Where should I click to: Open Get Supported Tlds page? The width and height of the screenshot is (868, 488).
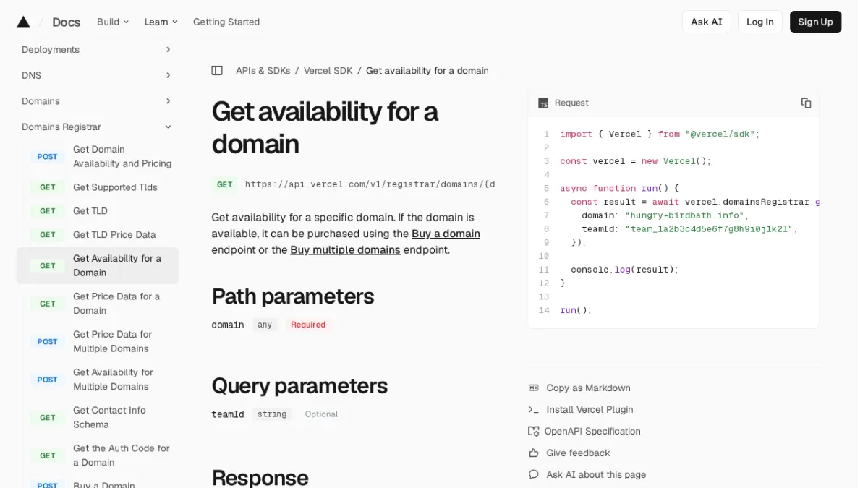click(x=115, y=187)
